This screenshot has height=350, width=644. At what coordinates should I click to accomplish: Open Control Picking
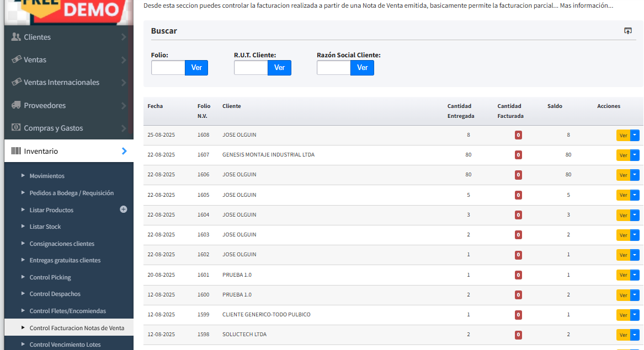pos(50,277)
